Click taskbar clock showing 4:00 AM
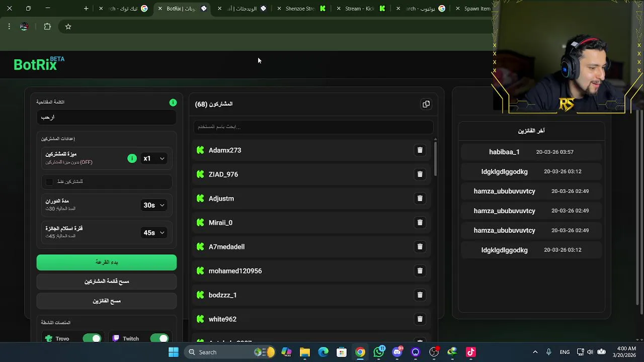 (x=624, y=352)
